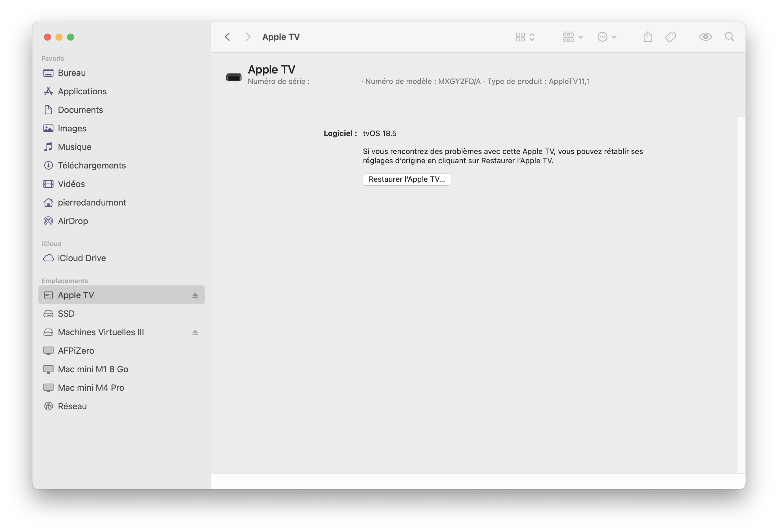Screen dimensions: 778x532
Task: Click the Numéro de série label
Action: [x=278, y=81]
